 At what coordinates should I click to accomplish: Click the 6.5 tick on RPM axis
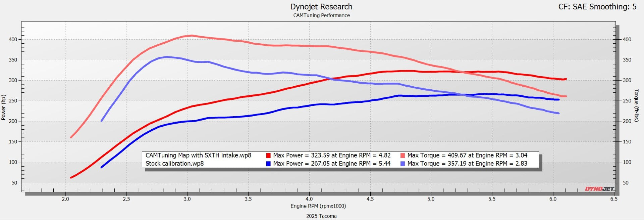coord(613,199)
